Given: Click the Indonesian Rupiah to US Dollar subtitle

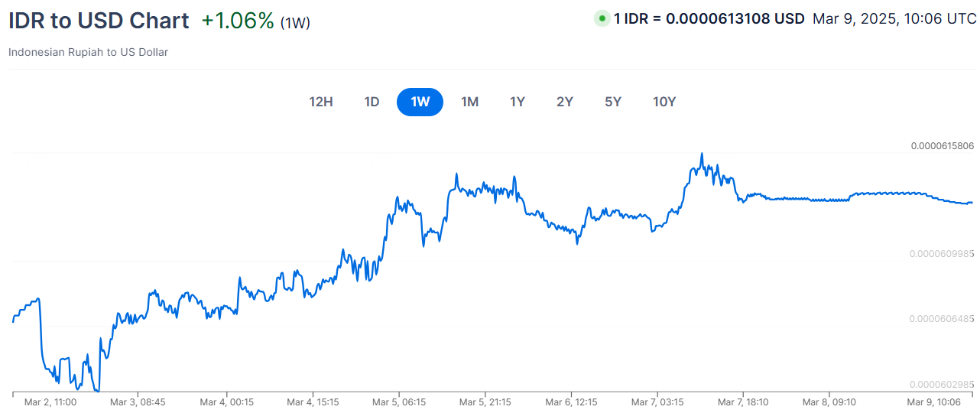Looking at the screenshot, I should tap(89, 52).
